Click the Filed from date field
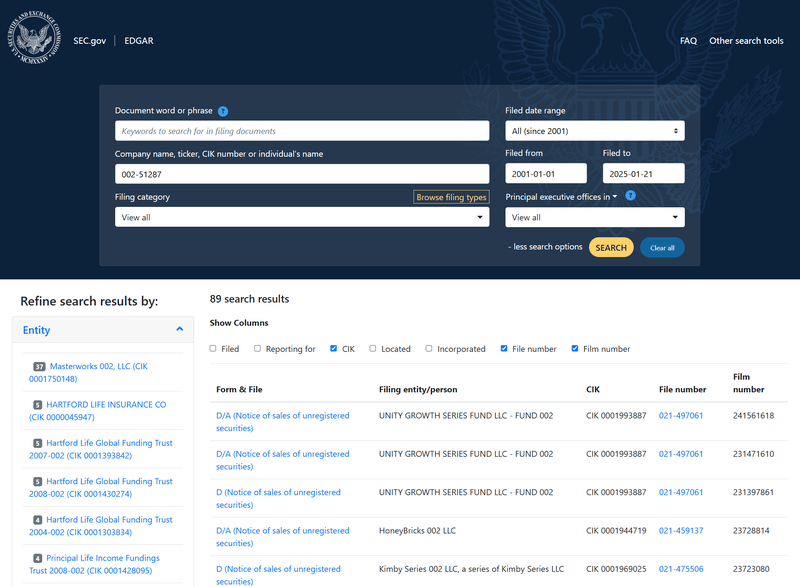 546,173
